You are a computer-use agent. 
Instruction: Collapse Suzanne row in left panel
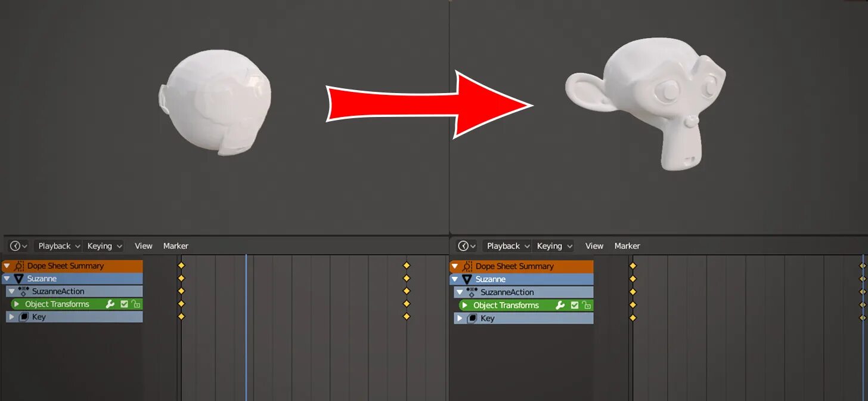tap(7, 279)
